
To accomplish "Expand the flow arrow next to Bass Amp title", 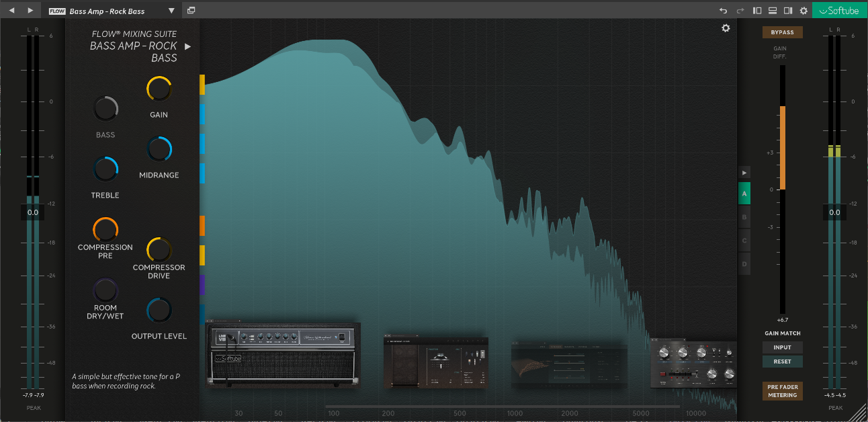I will click(188, 46).
